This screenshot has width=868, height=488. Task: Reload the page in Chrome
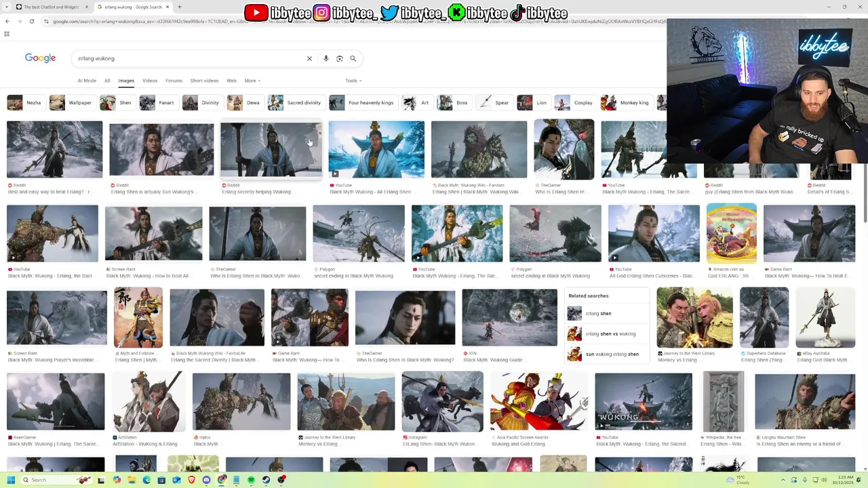click(x=31, y=21)
